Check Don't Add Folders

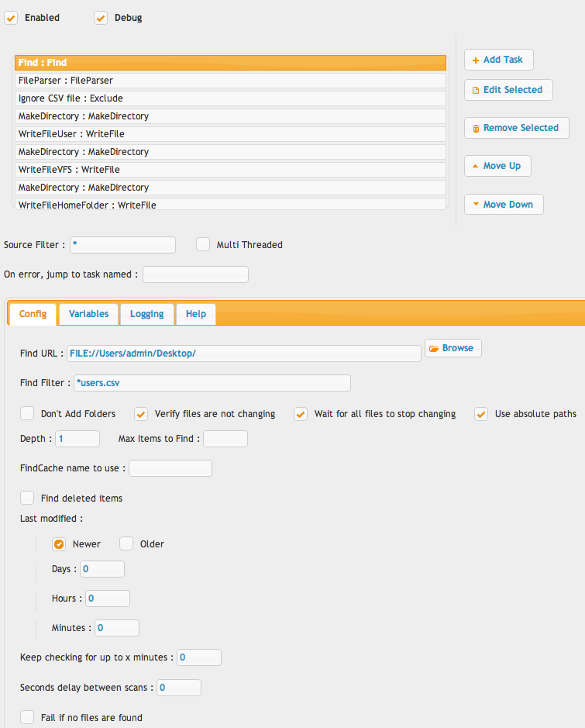[27, 413]
